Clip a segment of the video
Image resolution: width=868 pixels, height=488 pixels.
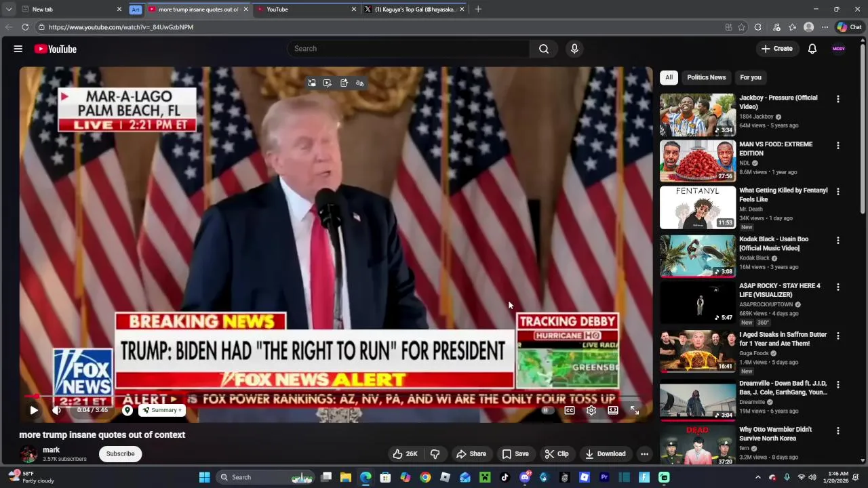[557, 454]
